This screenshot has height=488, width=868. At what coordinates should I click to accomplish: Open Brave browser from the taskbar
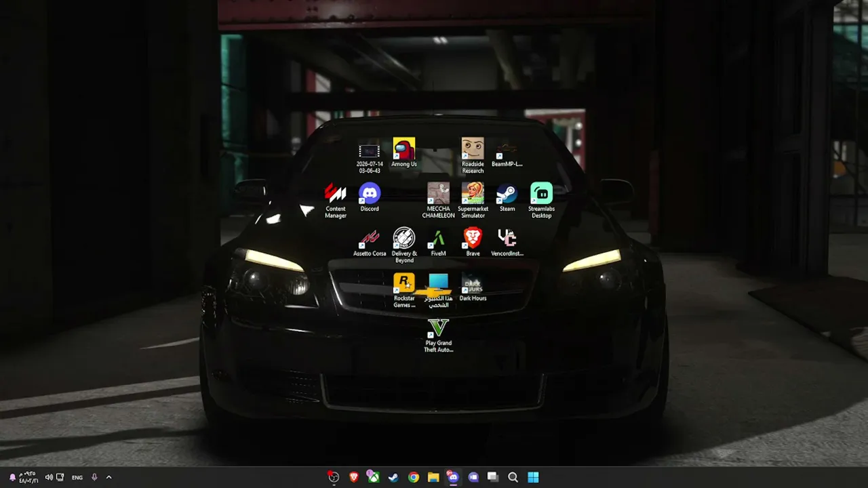[353, 477]
